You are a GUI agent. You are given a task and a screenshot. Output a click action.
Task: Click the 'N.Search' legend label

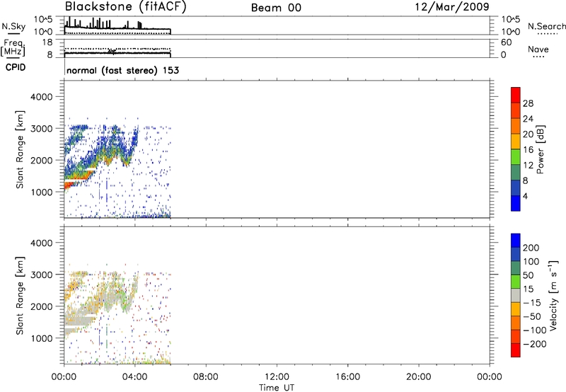point(546,26)
